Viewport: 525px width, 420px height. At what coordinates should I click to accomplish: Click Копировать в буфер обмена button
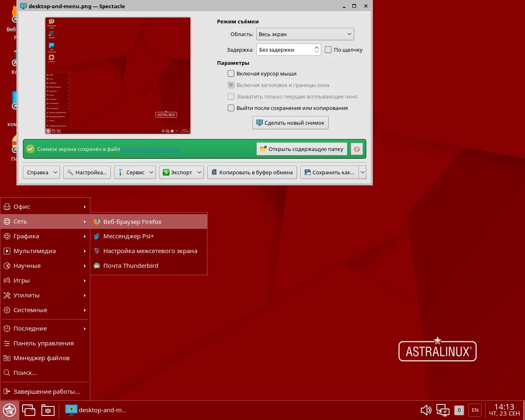tap(252, 172)
